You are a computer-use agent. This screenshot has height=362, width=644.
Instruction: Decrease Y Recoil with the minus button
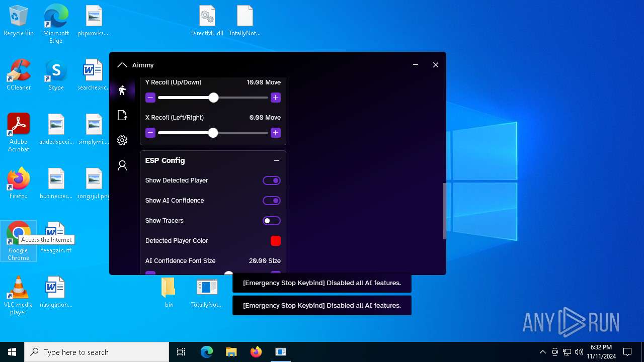pos(150,98)
